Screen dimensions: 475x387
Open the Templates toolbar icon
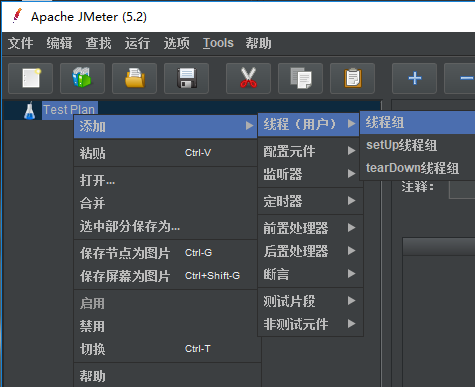pos(82,78)
